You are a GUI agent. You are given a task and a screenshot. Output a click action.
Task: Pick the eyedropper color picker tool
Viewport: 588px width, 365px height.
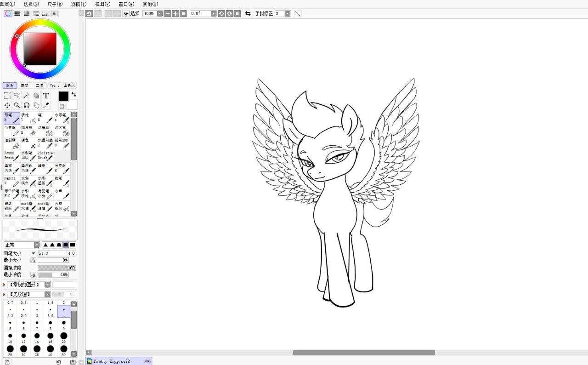point(46,105)
